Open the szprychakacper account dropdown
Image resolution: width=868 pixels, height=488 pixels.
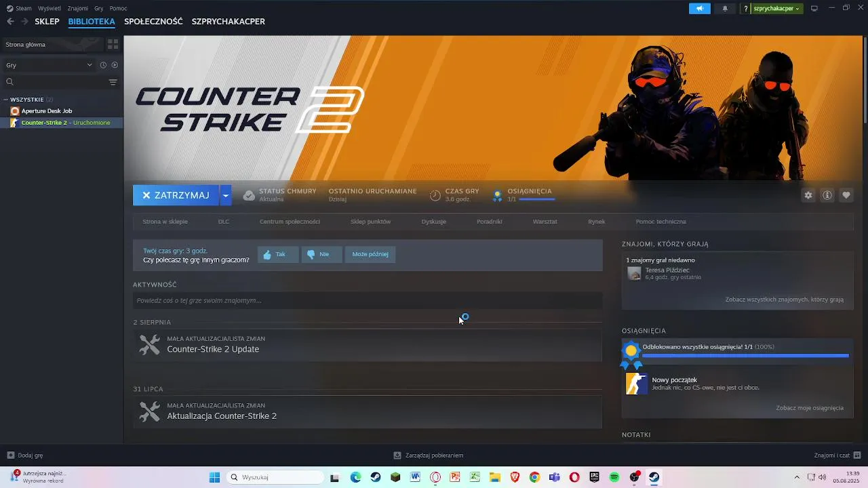(776, 8)
